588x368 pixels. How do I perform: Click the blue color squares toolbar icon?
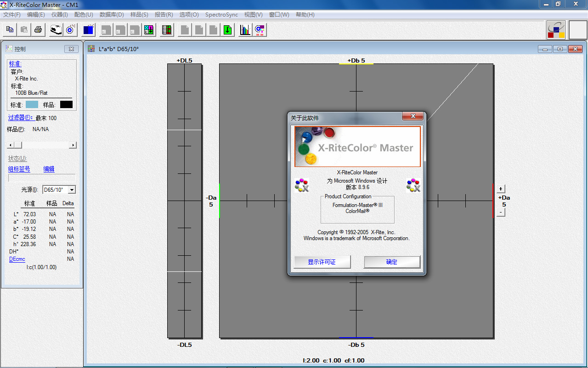tap(88, 30)
